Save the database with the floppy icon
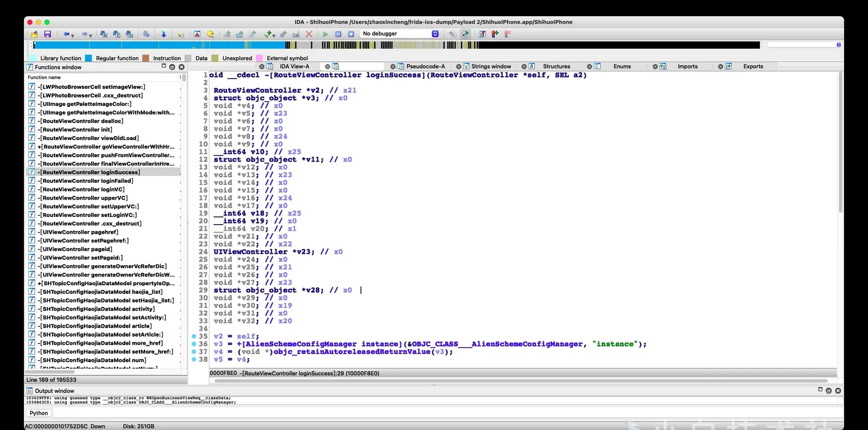This screenshot has width=868, height=430. [47, 34]
